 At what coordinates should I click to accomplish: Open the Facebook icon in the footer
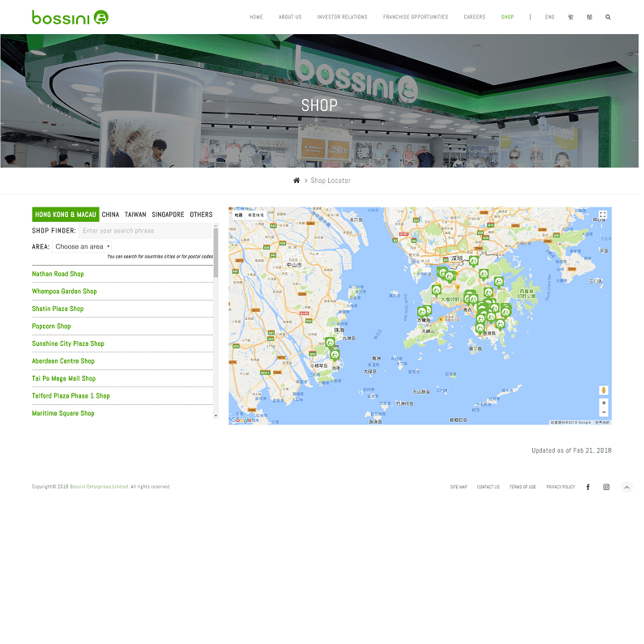tap(588, 487)
